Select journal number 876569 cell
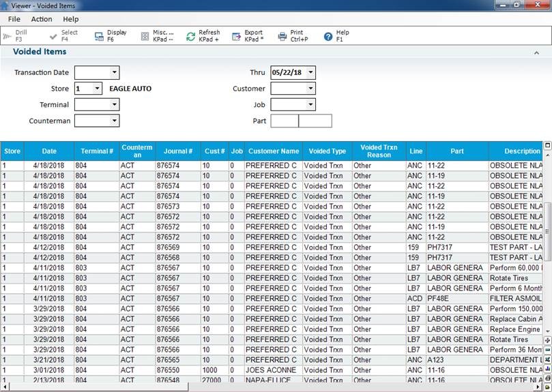Viewport: 552px width, 392px height. pos(178,247)
